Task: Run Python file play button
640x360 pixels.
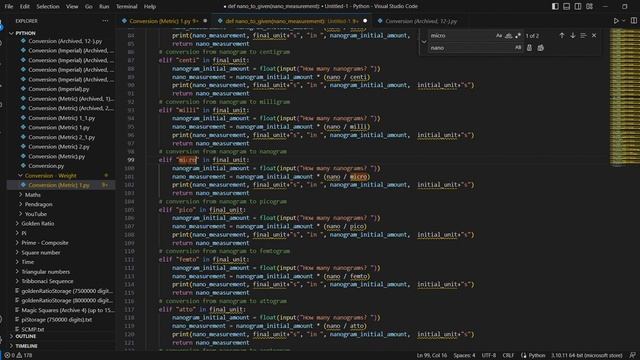Action: coord(616,21)
